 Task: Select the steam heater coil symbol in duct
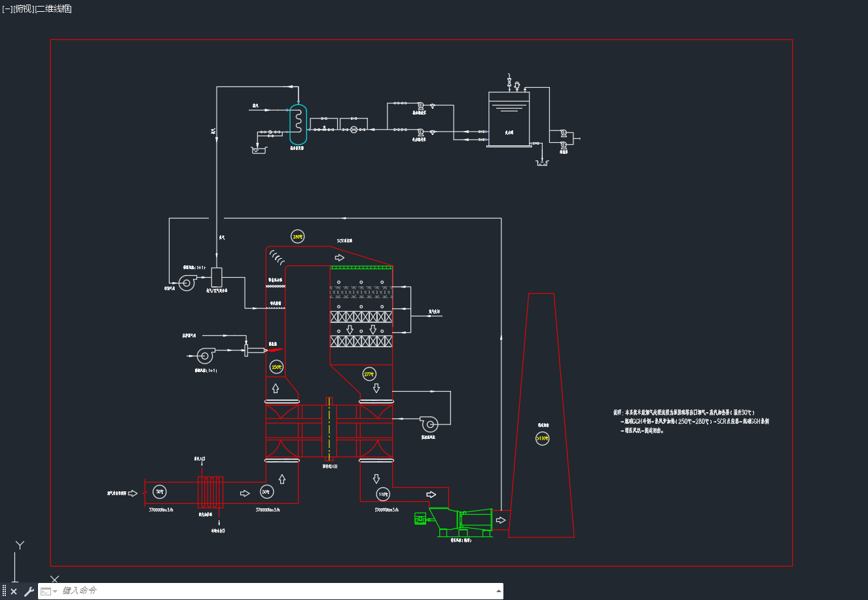211,492
